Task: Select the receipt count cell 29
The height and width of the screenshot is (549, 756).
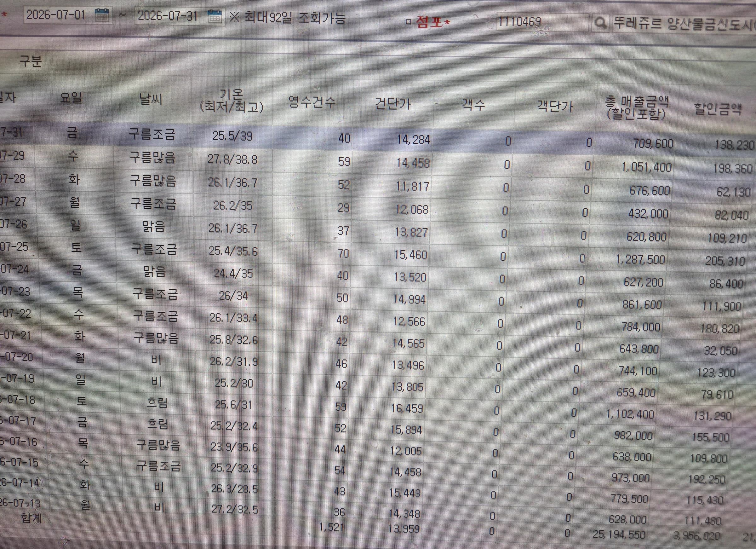Action: (344, 208)
